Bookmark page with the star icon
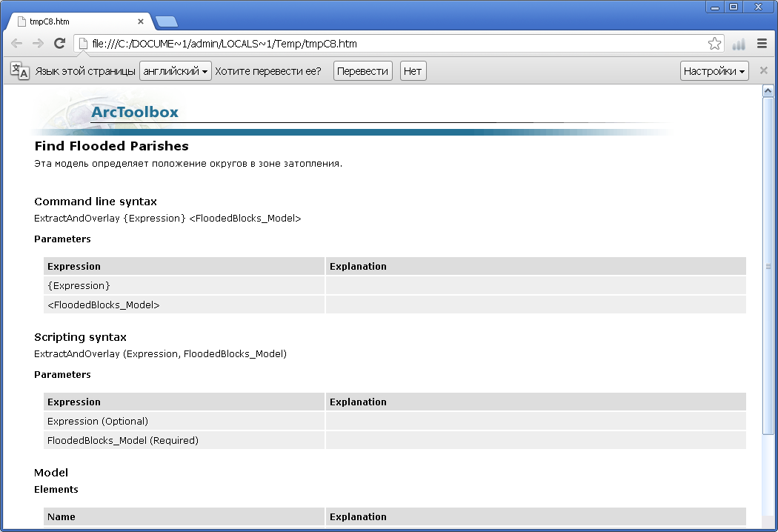 pos(714,44)
